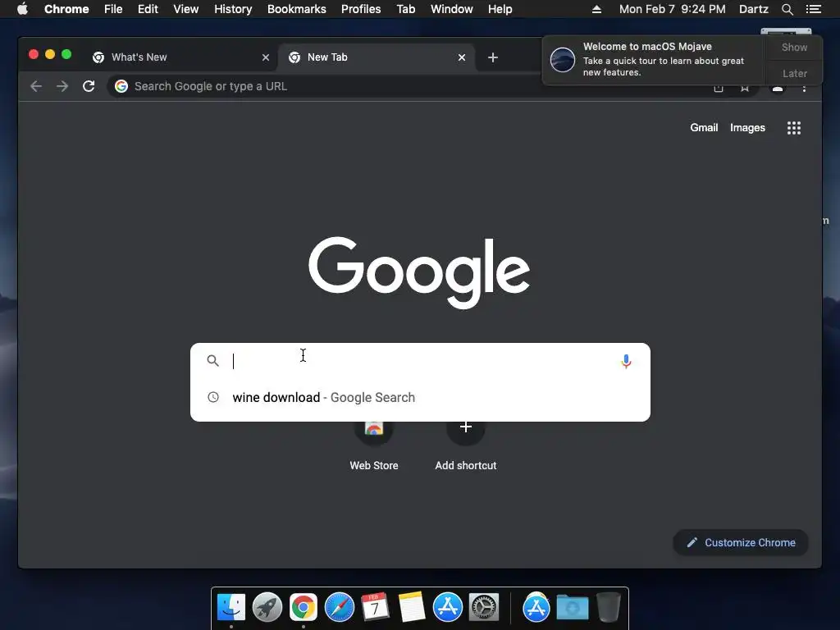840x630 pixels.
Task: Reload the current page
Action: pos(89,86)
